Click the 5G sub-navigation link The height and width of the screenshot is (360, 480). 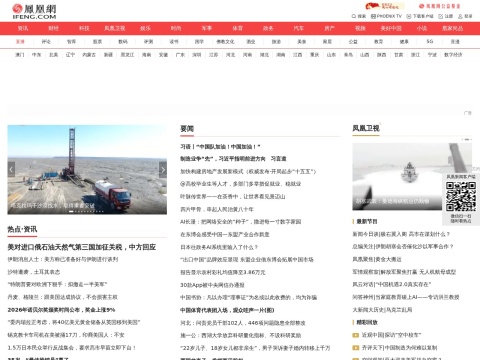(430, 42)
